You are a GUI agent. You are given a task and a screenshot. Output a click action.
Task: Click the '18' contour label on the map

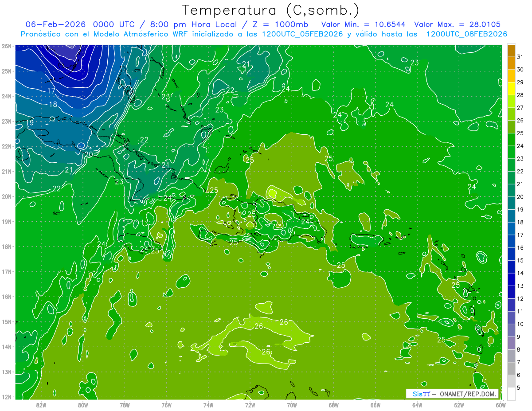click(x=53, y=105)
